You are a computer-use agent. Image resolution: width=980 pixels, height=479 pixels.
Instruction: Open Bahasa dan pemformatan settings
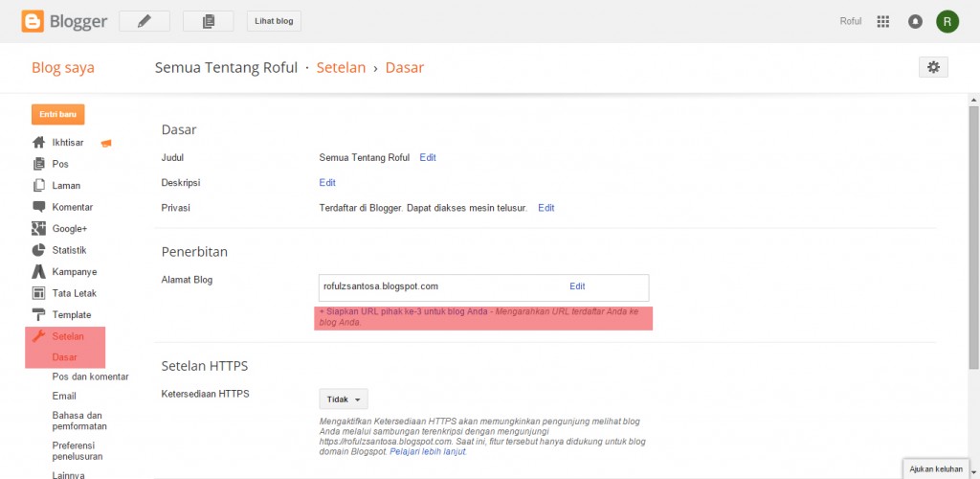79,421
